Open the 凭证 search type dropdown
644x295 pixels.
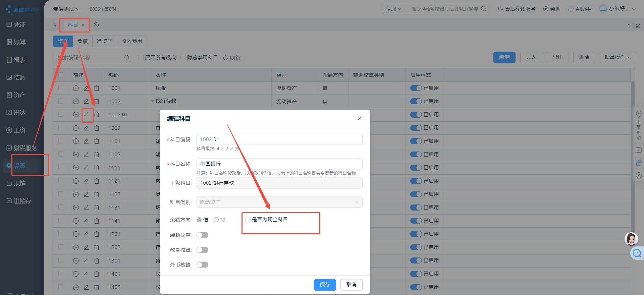394,9
